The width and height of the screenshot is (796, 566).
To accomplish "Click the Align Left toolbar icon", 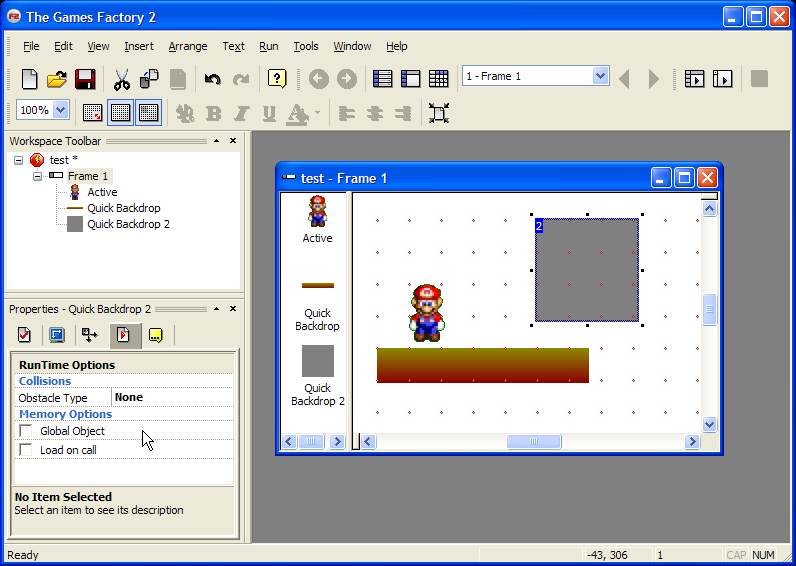I will point(347,113).
